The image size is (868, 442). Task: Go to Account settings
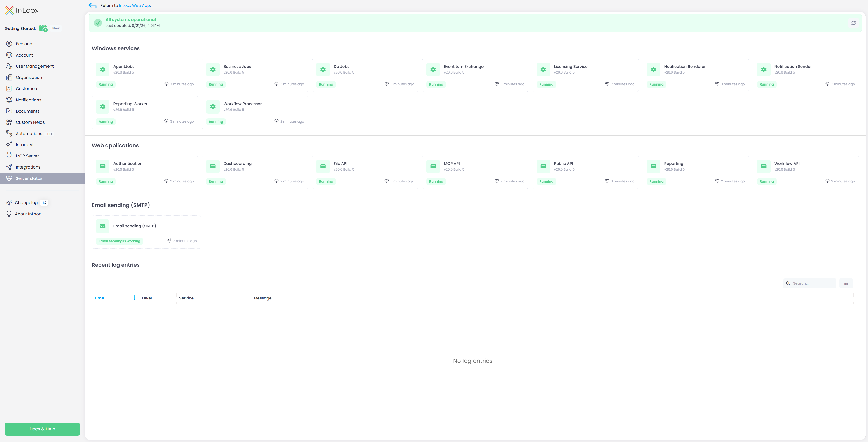coord(42,55)
